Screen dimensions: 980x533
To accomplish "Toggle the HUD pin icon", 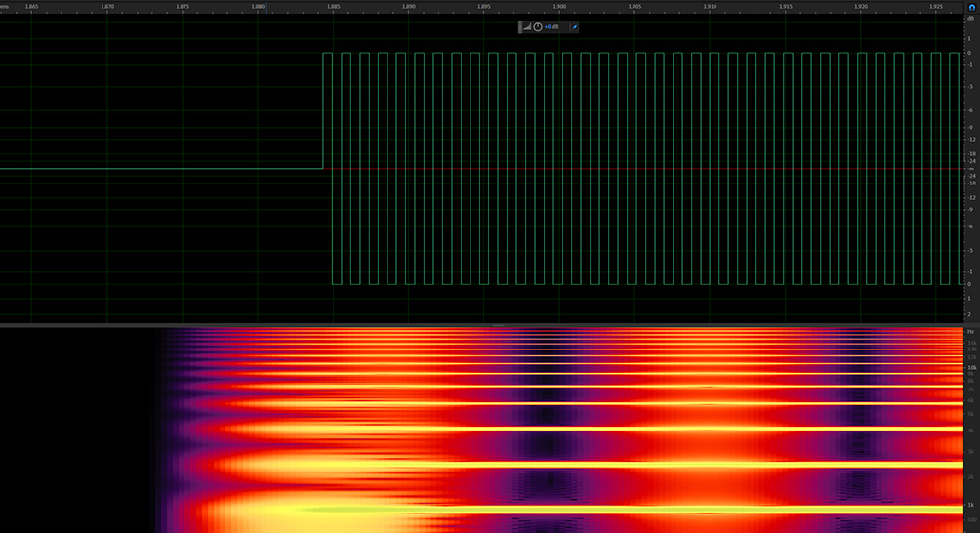I will [574, 26].
